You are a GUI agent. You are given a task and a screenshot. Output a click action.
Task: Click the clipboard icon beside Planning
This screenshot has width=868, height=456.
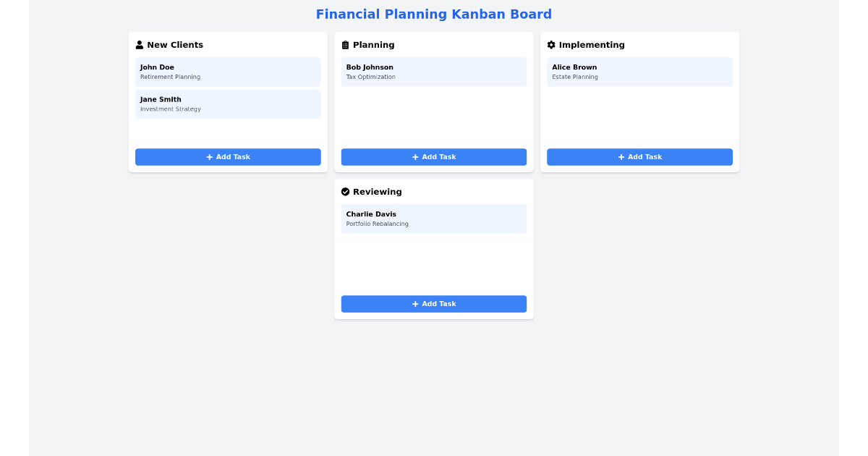pyautogui.click(x=345, y=44)
